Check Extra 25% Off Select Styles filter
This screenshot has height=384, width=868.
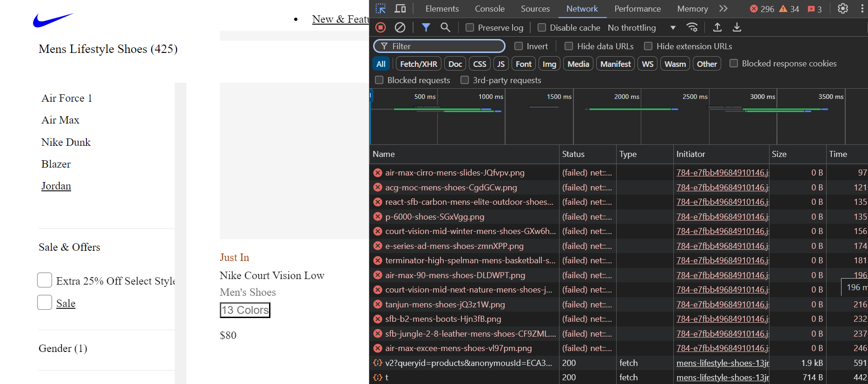(x=45, y=280)
